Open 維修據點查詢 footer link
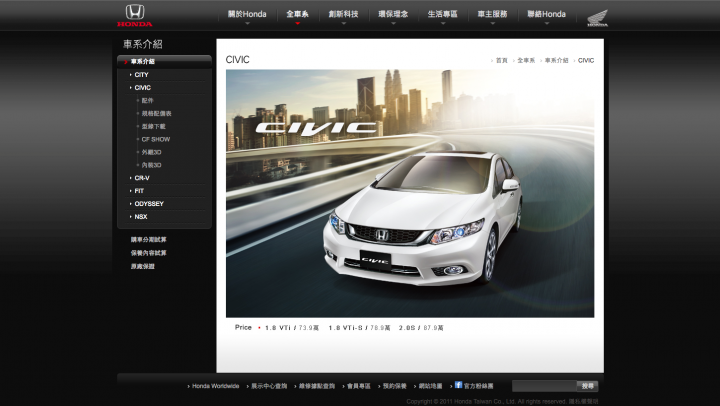The width and height of the screenshot is (720, 406). point(317,386)
